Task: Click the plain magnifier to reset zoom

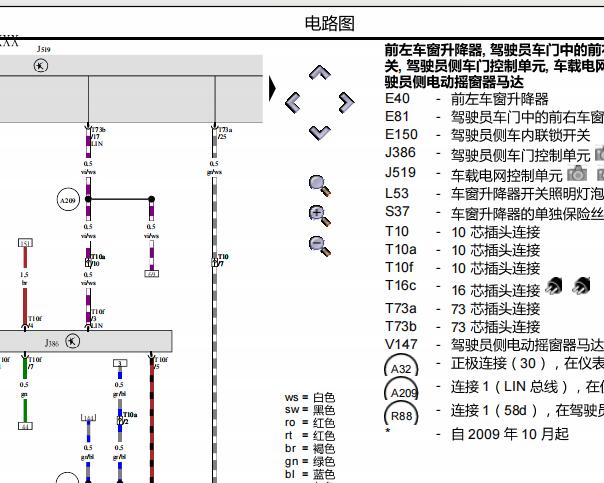Action: click(x=320, y=186)
